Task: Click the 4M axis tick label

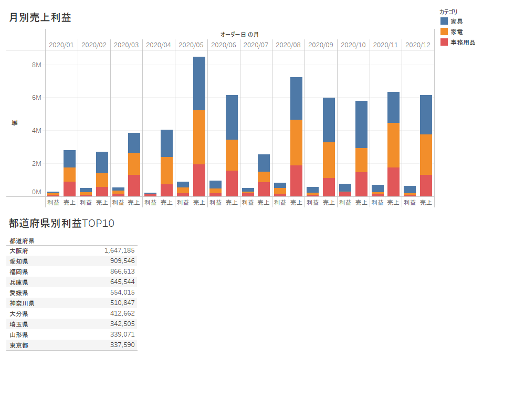Action: (x=37, y=131)
